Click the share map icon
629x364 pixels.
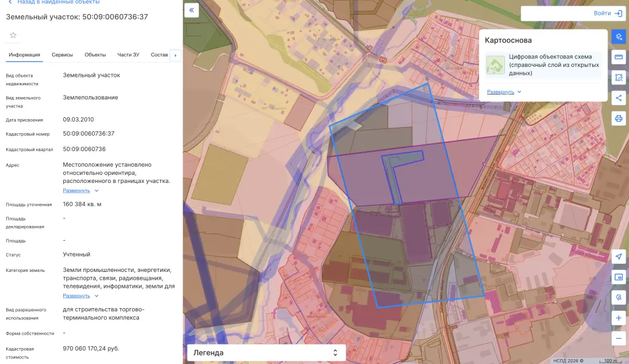619,98
